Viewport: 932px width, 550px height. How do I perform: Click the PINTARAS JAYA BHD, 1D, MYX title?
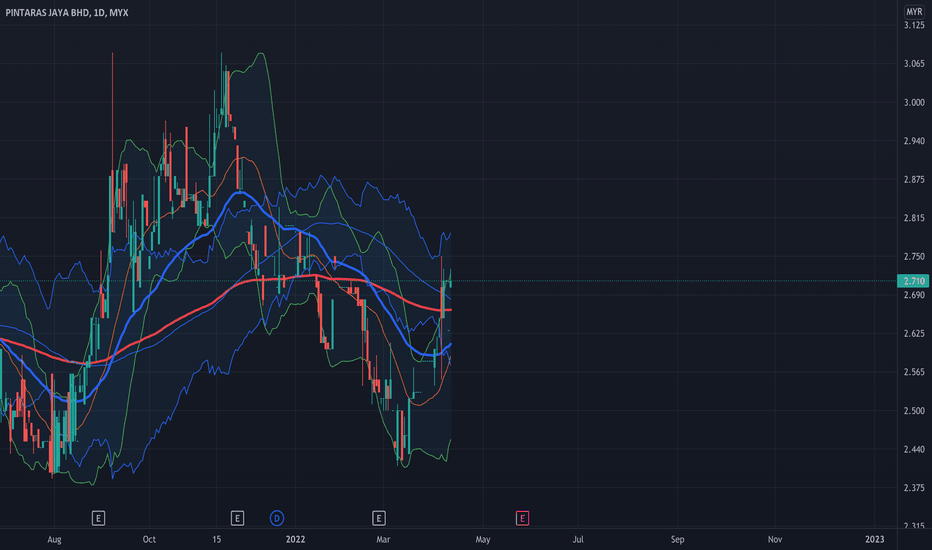coord(67,12)
